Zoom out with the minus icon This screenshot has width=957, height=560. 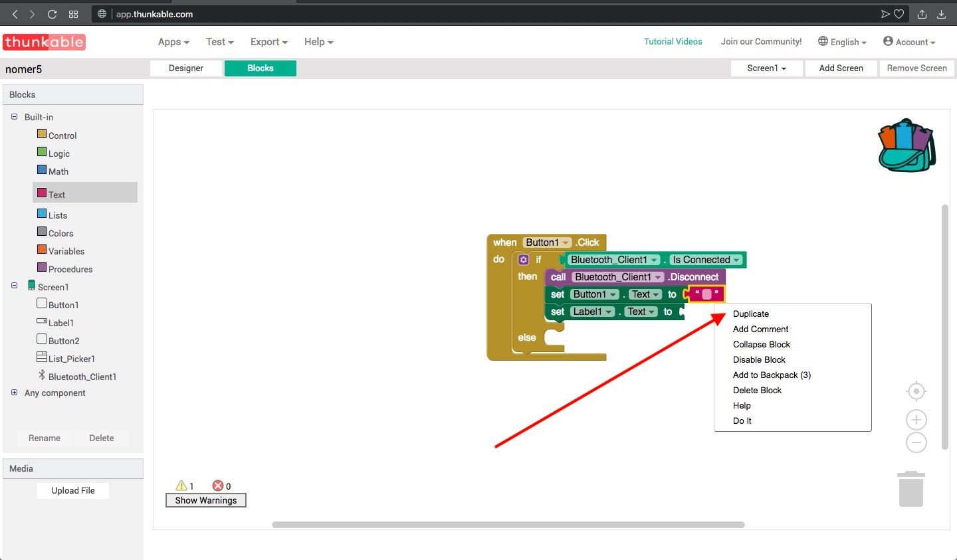click(916, 442)
